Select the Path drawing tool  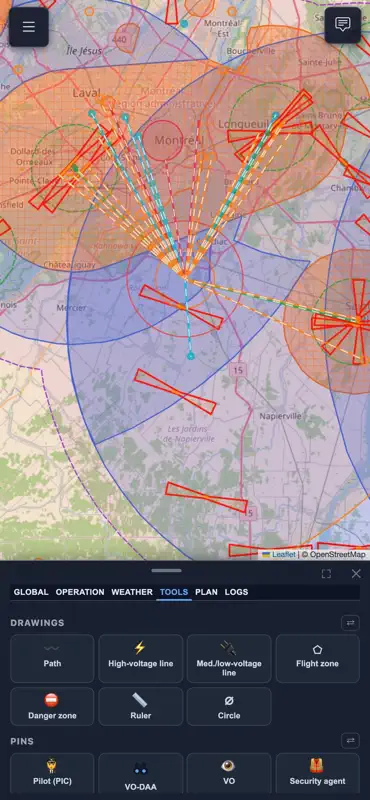(x=52, y=658)
